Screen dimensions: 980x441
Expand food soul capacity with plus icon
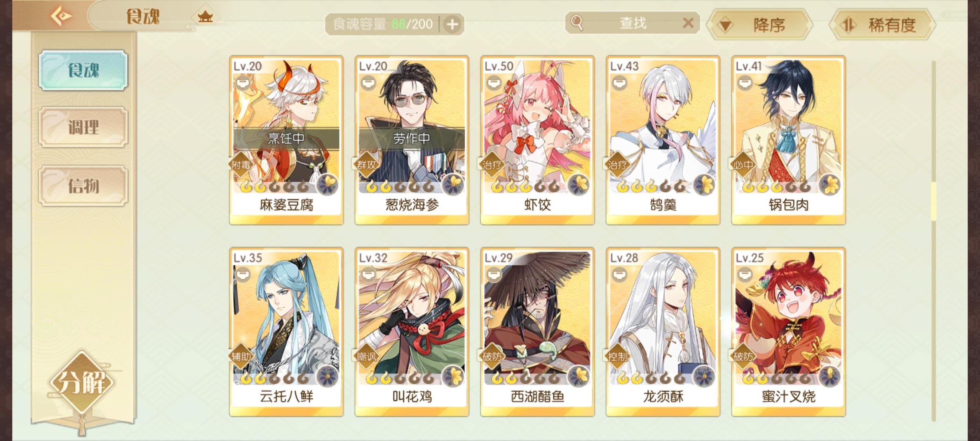[452, 24]
